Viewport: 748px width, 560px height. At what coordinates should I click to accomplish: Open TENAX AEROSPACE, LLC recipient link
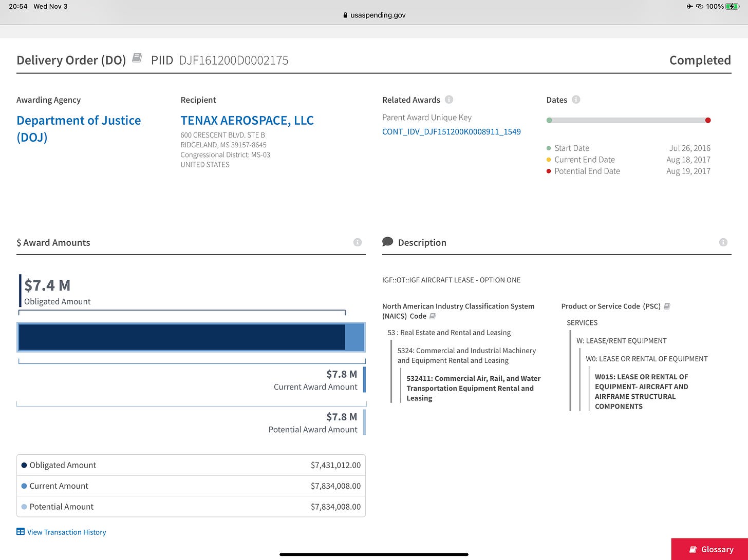247,120
